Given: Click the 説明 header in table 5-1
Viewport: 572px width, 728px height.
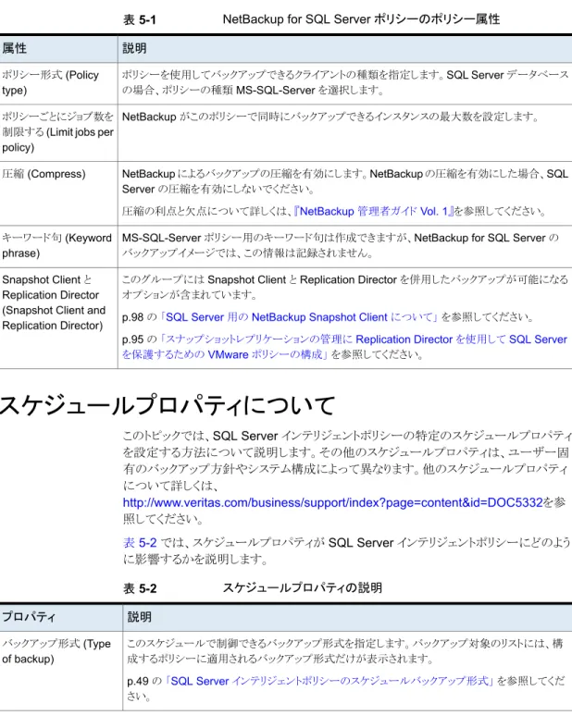Looking at the screenshot, I should 134,49.
